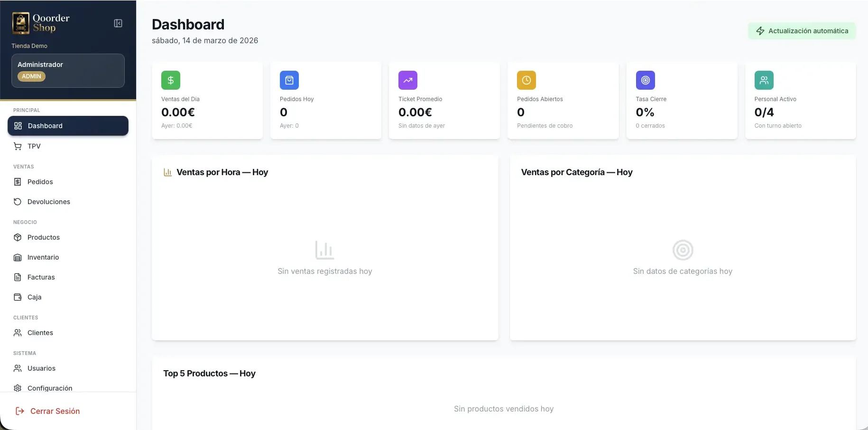Click the shopping cart icon next to TPV
This screenshot has width=868, height=430.
pos(18,146)
